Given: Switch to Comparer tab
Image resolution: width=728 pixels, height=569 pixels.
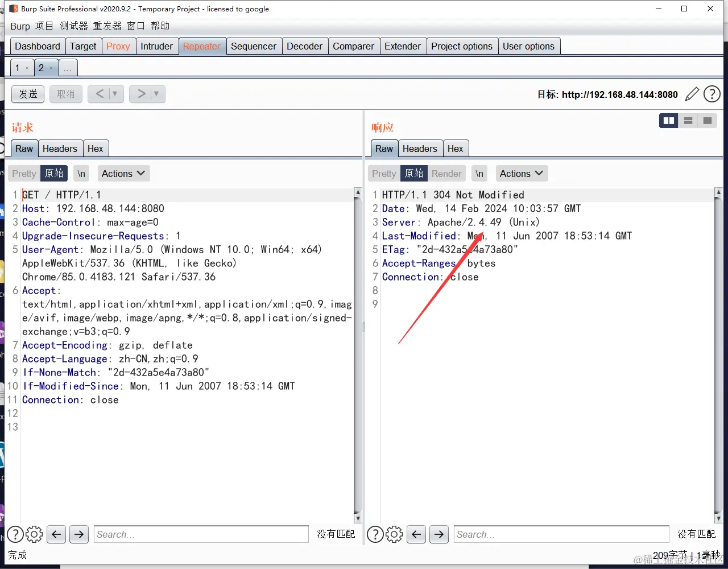Looking at the screenshot, I should coord(353,46).
